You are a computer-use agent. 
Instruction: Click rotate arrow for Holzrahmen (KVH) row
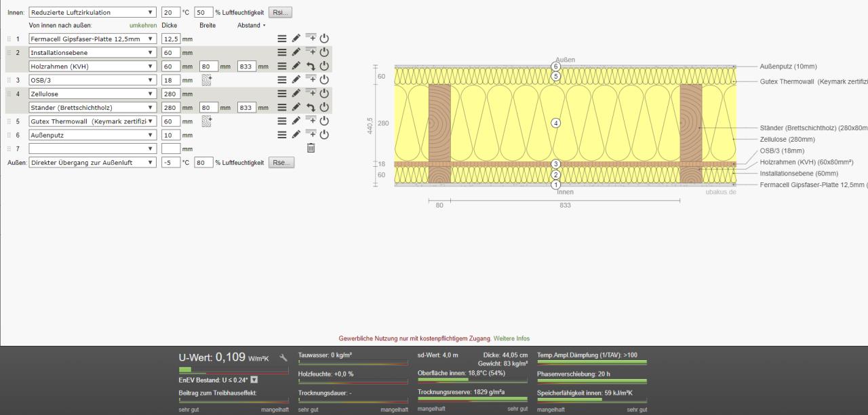click(311, 66)
